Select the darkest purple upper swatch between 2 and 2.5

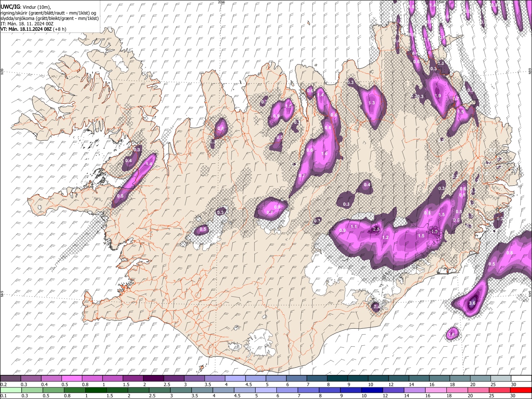pyautogui.click(x=153, y=379)
